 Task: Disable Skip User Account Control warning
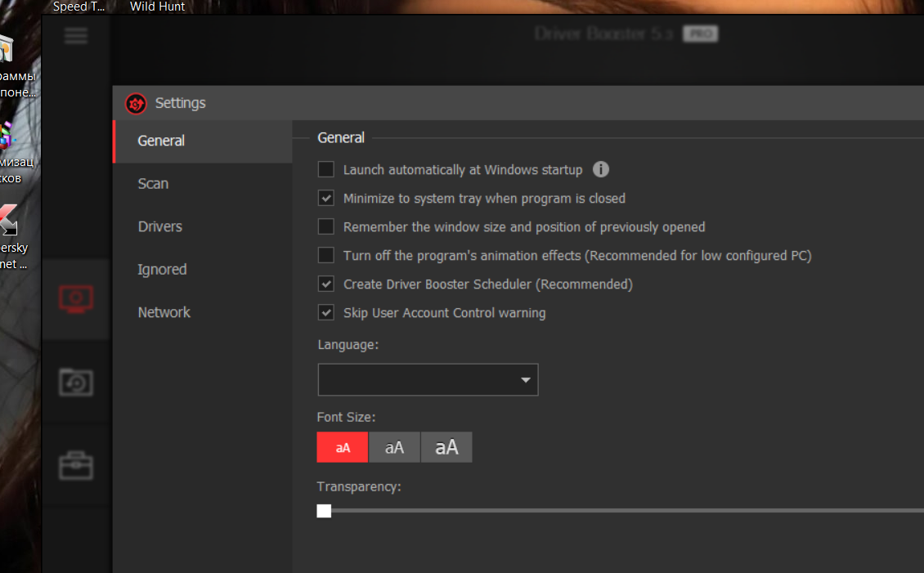coord(326,313)
